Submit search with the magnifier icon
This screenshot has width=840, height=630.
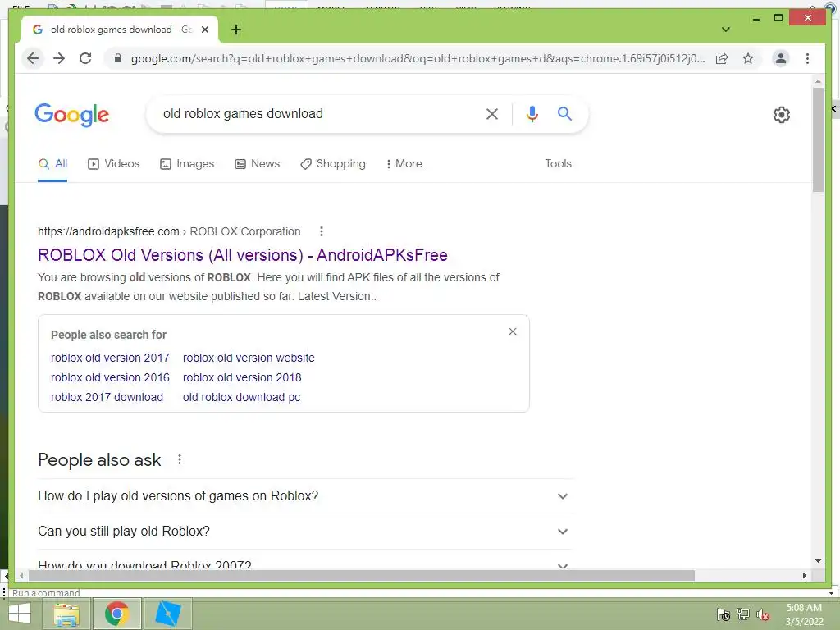(x=564, y=113)
